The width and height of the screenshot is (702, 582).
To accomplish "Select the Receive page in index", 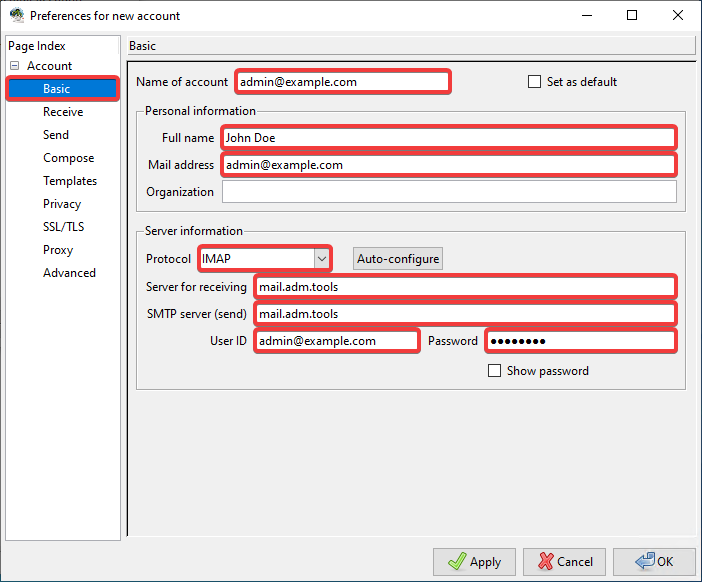I will tap(63, 112).
